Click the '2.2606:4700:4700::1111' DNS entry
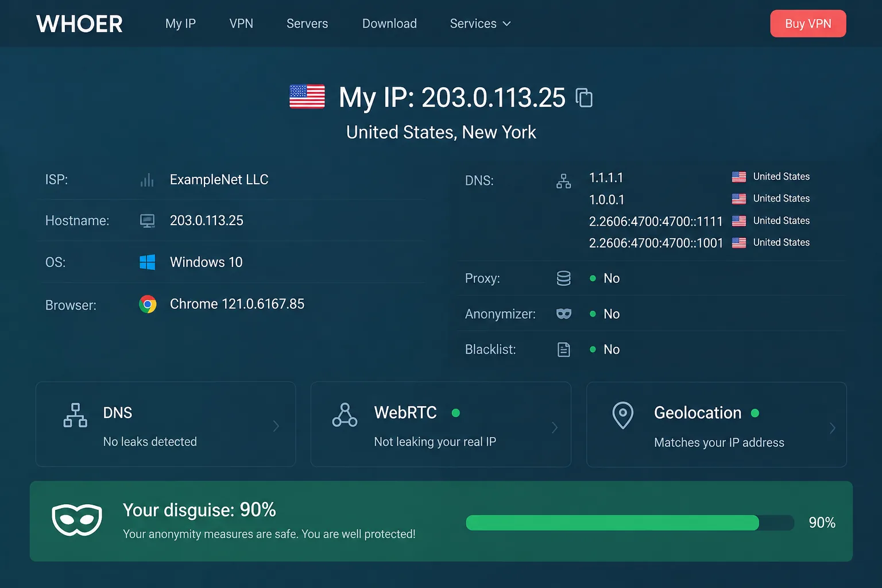Viewport: 882px width, 588px height. click(656, 222)
